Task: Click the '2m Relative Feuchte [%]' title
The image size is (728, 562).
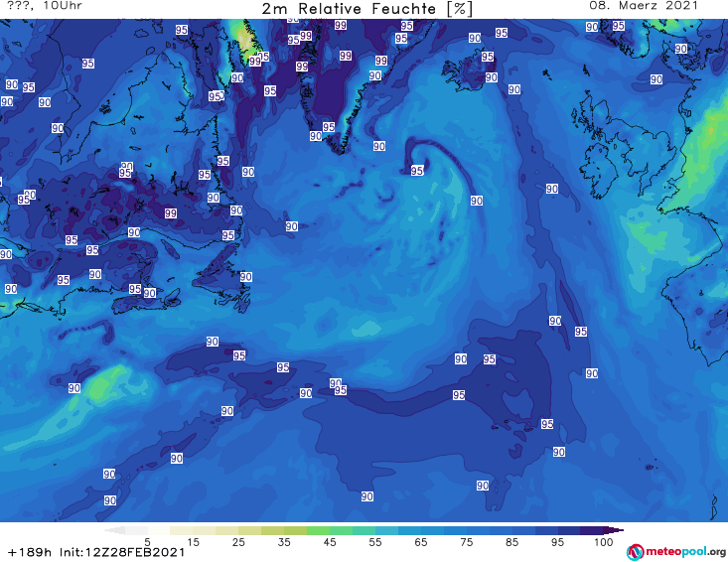Action: [367, 9]
